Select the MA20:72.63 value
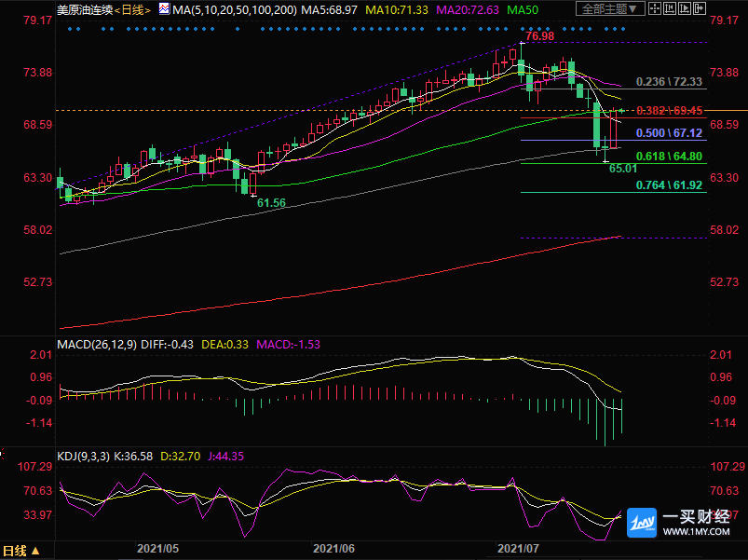This screenshot has width=748, height=560. (468, 9)
